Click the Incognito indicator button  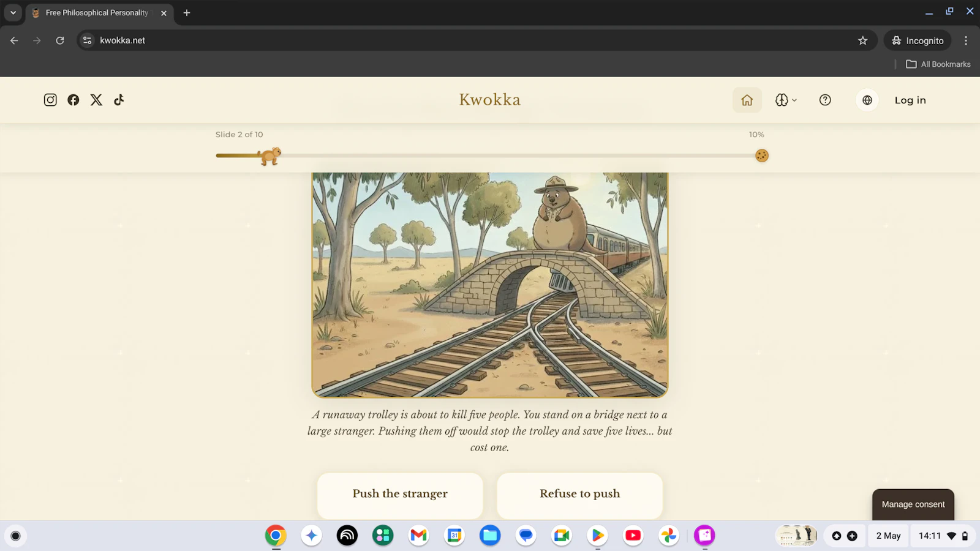[x=918, y=40]
